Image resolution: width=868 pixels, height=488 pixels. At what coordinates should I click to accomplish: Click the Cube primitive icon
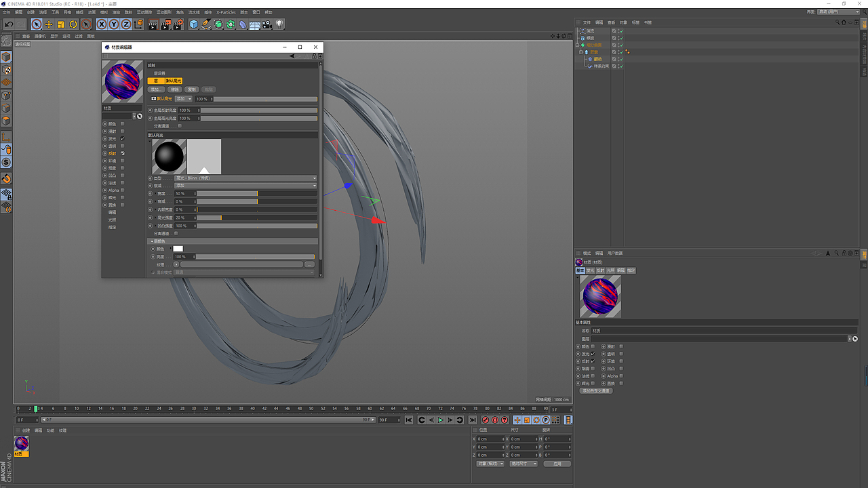[194, 24]
